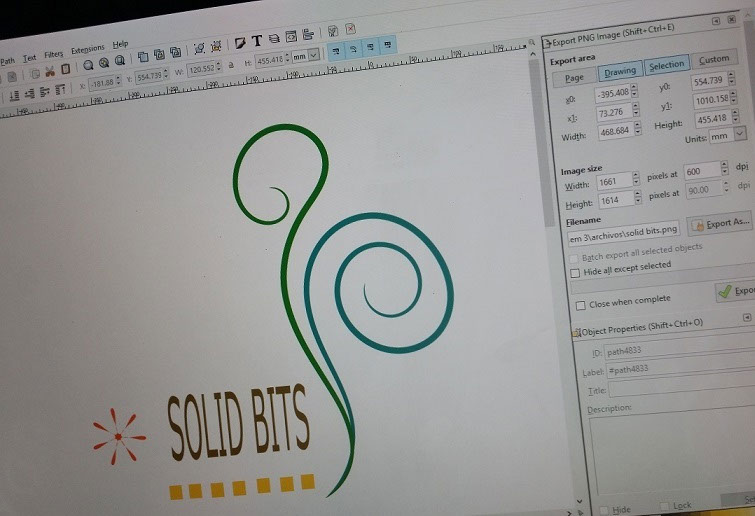
Task: Click canvas scrollbar up arrow
Action: 533,54
